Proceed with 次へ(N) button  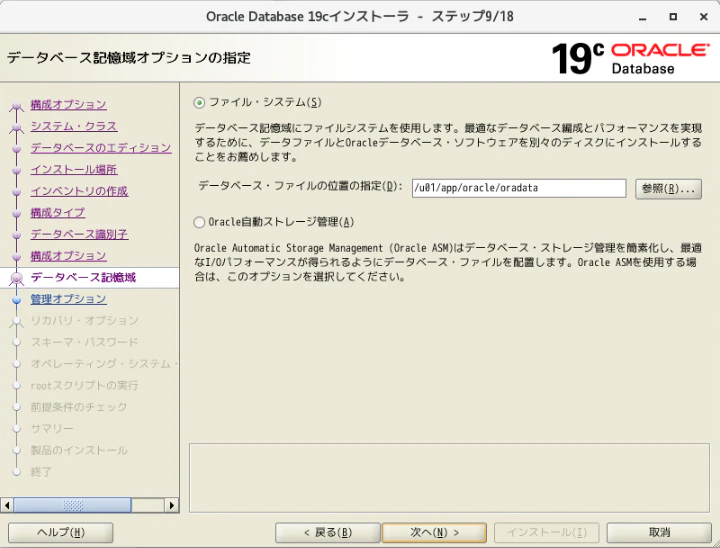[x=434, y=532]
